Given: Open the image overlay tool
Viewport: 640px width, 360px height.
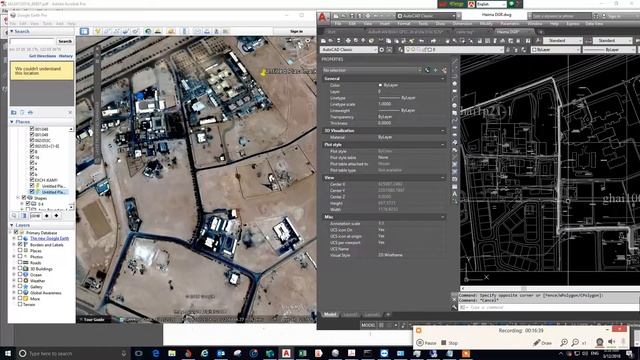Looking at the screenshot, I should 126,31.
